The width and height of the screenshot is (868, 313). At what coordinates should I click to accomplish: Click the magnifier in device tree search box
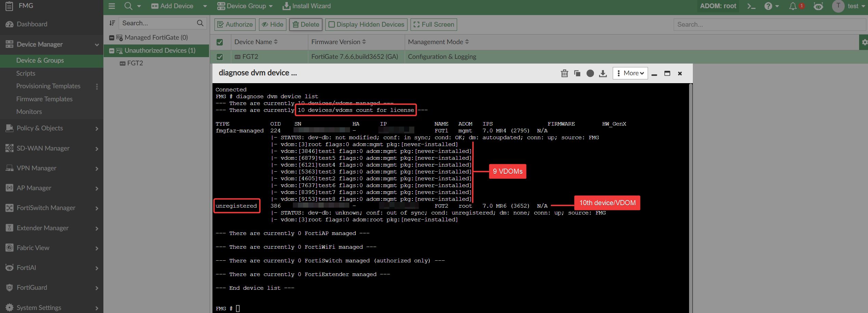pos(200,23)
